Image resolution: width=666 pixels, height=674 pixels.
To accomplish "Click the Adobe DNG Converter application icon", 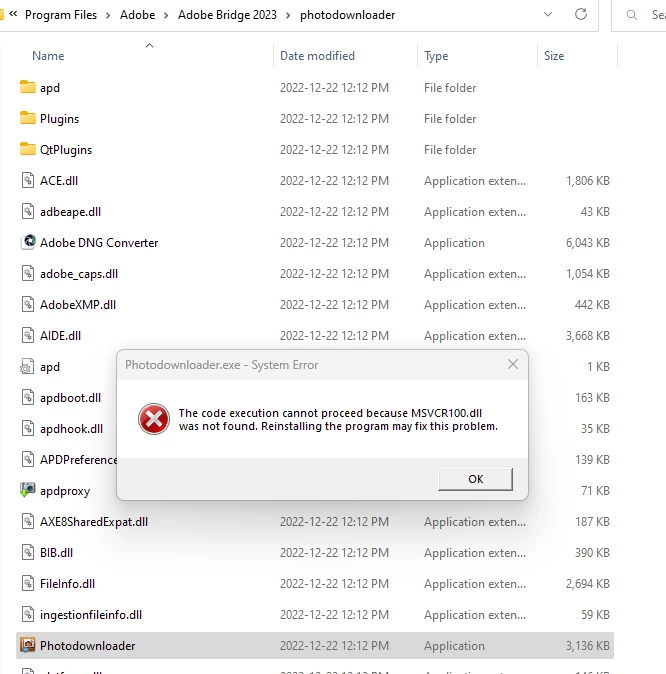I will click(28, 242).
